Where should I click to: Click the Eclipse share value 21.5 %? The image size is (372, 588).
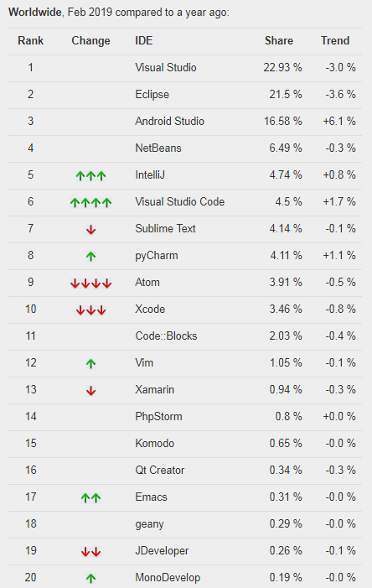pyautogui.click(x=286, y=94)
